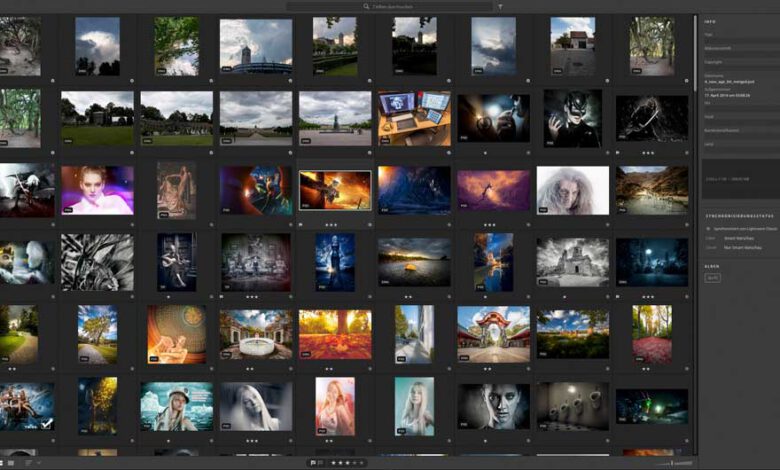This screenshot has width=780, height=470.
Task: Set a three-star rating in the bottom bar
Action: (348, 463)
